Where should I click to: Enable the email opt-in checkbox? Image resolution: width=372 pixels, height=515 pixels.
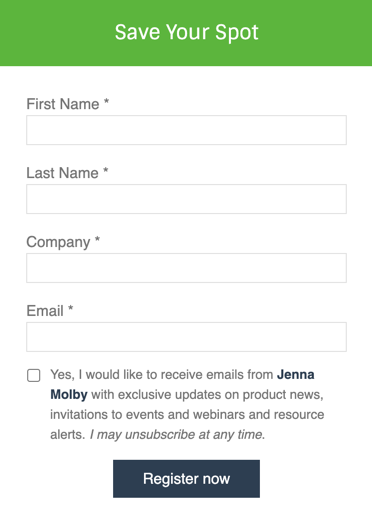(x=34, y=375)
